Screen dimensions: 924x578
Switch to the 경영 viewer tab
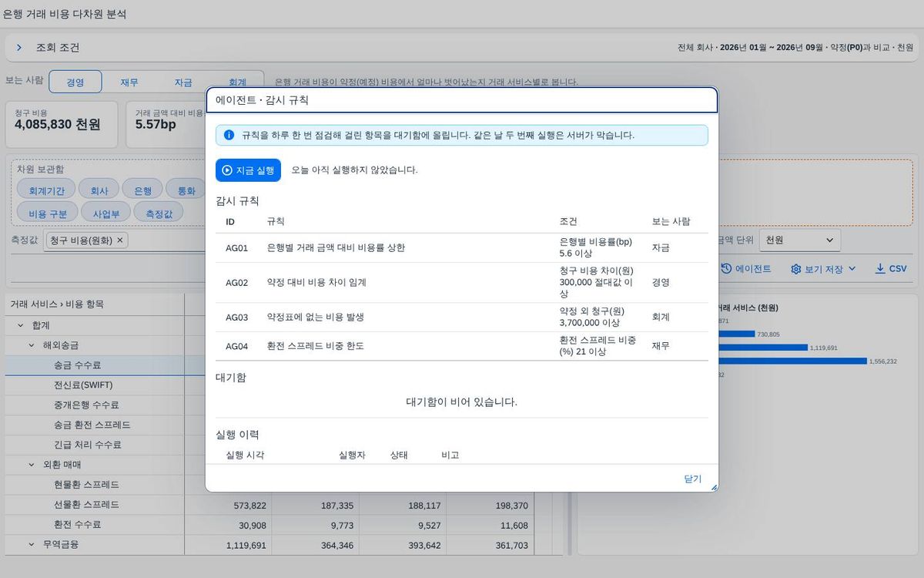[x=75, y=82]
